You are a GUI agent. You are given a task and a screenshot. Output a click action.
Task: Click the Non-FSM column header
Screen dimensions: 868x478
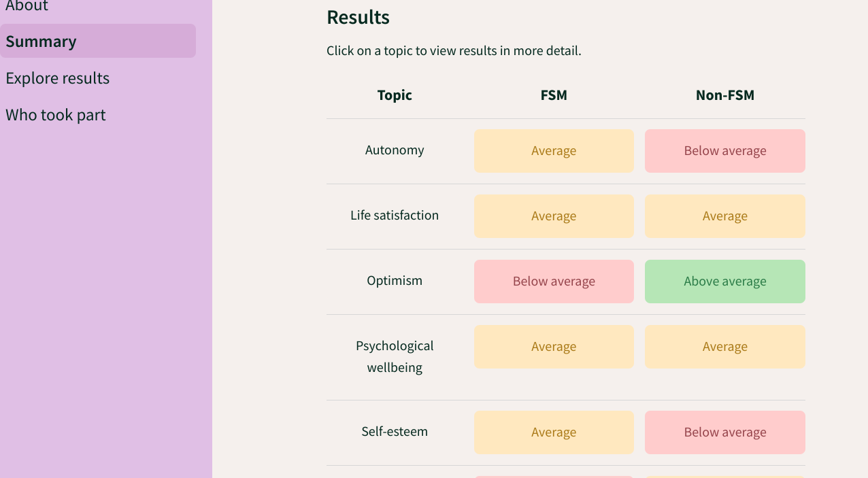pyautogui.click(x=725, y=95)
